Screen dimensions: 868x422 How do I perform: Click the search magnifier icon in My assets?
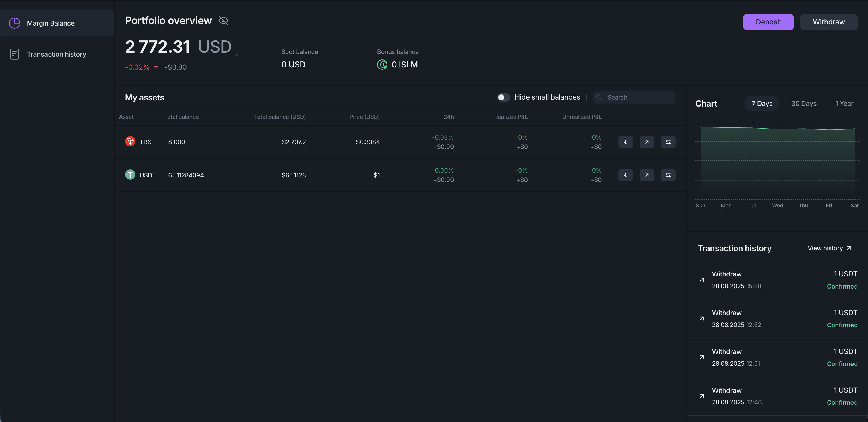pyautogui.click(x=599, y=97)
